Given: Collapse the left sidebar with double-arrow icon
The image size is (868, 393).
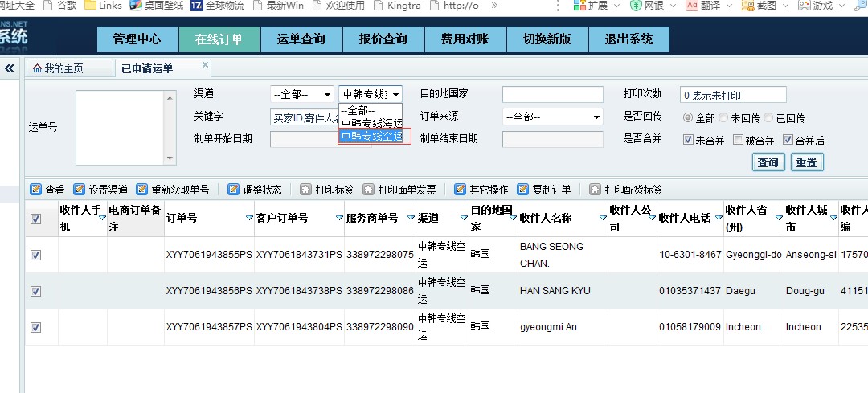Looking at the screenshot, I should pos(10,68).
